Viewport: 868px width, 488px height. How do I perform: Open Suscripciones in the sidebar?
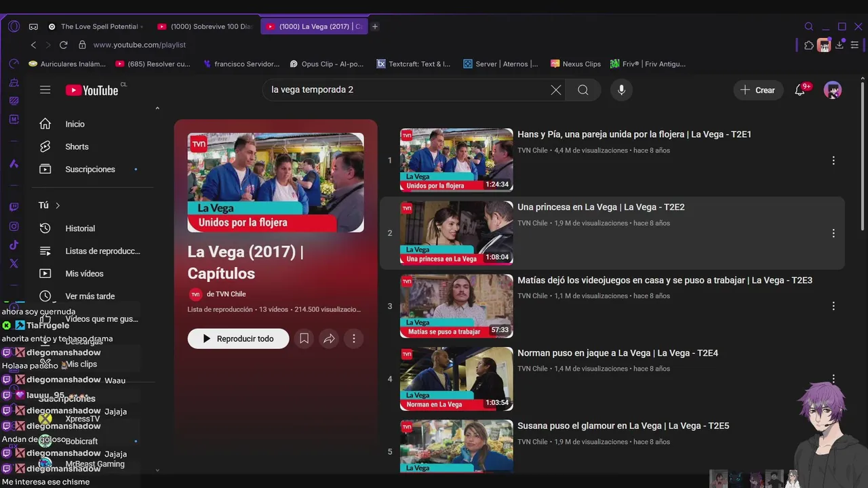coord(90,169)
